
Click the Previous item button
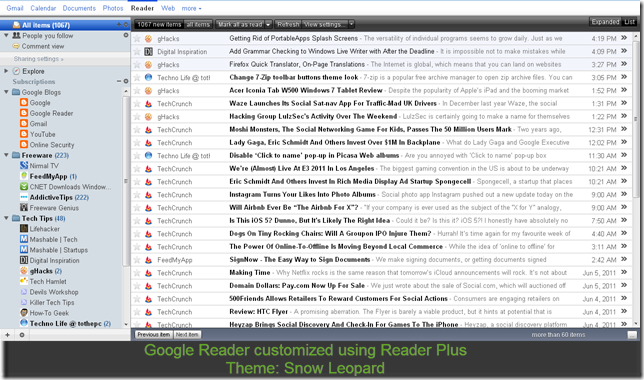tap(154, 335)
